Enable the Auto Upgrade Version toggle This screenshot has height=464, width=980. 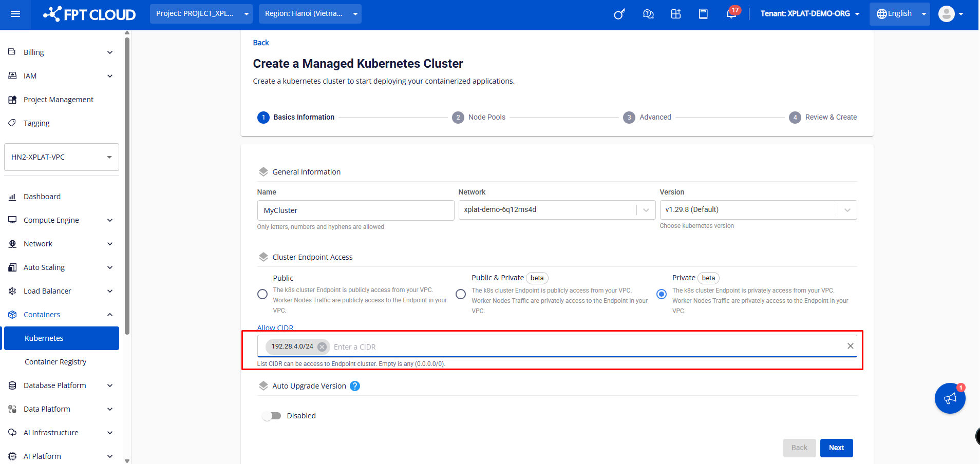(x=272, y=416)
